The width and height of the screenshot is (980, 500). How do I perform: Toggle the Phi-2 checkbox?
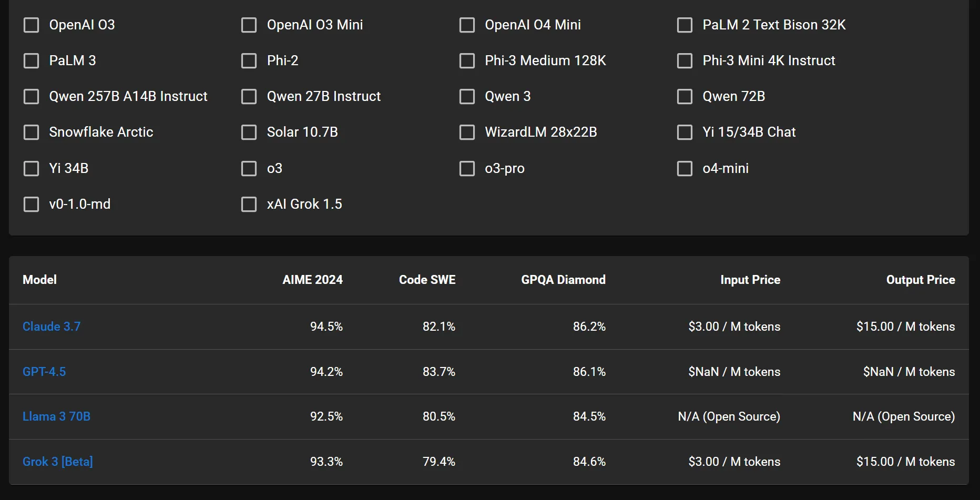[249, 61]
